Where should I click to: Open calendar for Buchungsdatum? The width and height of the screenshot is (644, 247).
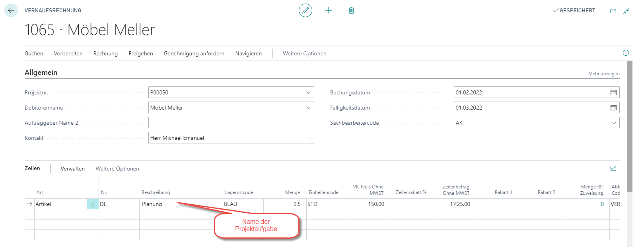[613, 92]
